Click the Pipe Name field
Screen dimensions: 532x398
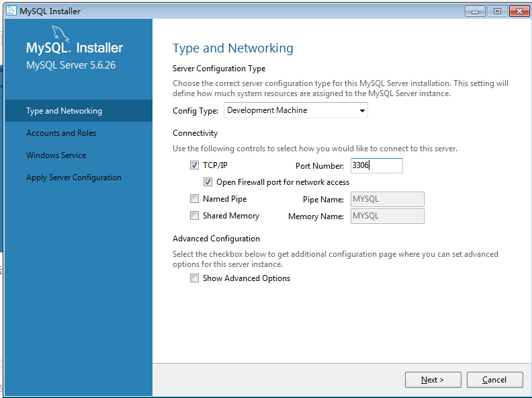coord(387,200)
